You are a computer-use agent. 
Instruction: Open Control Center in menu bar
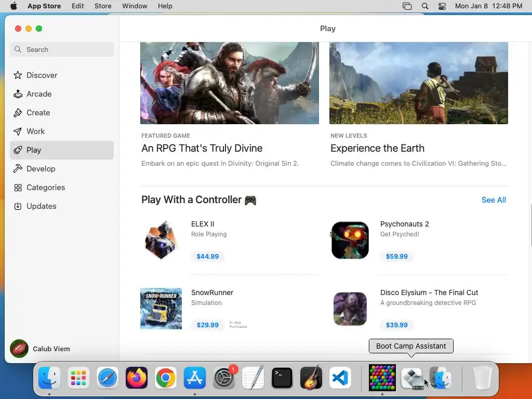tap(442, 6)
